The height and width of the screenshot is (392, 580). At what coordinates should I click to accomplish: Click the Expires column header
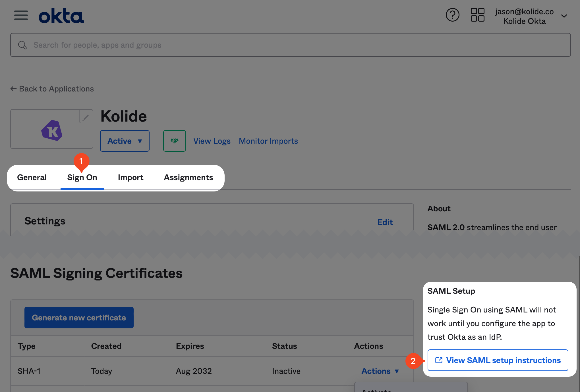click(x=190, y=346)
